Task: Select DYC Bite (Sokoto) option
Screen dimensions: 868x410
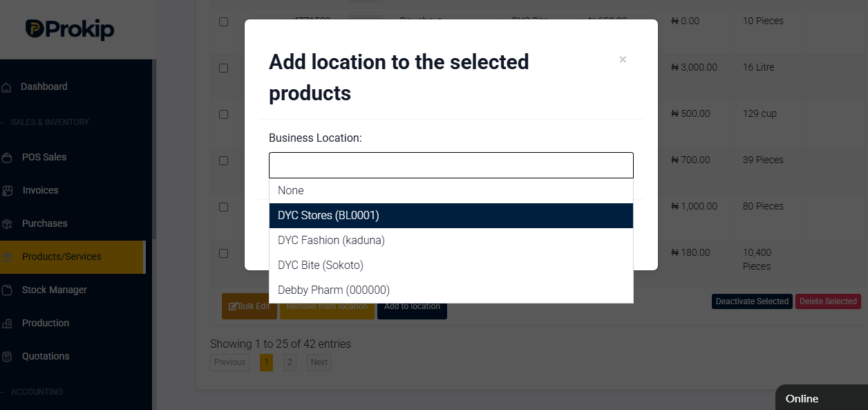Action: [x=451, y=265]
